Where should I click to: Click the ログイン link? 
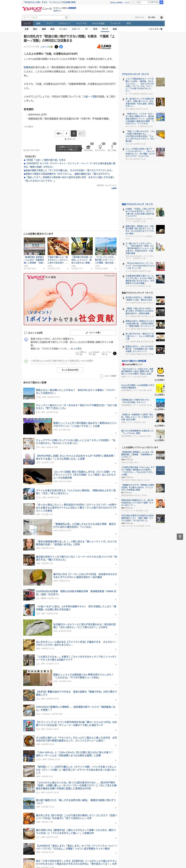point(57,11)
